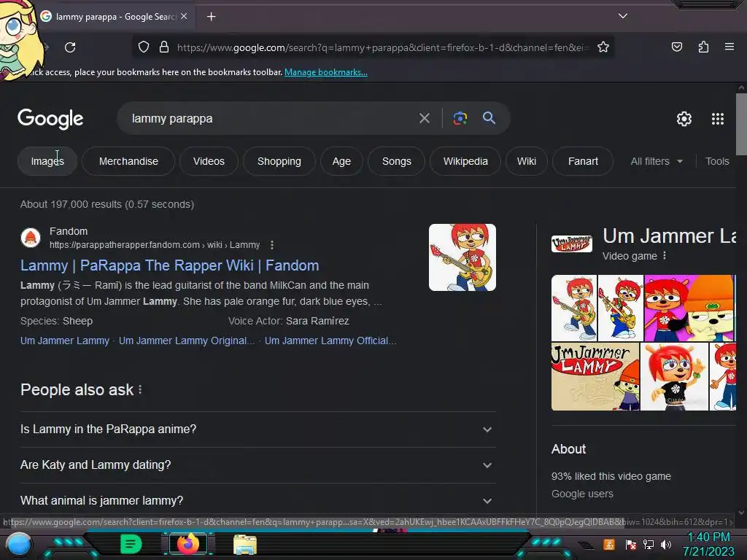Screen dimensions: 747x560
Task: Open File Explorer from the taskbar
Action: tap(245, 544)
